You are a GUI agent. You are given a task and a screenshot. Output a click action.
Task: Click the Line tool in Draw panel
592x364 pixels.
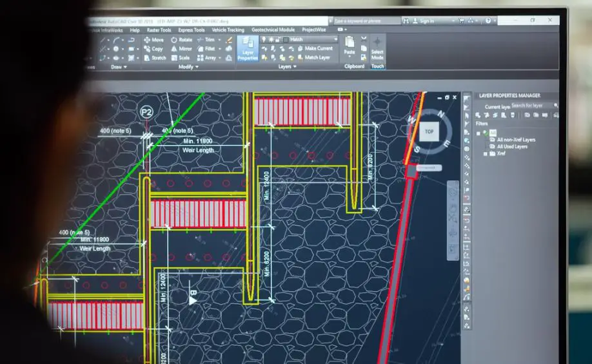pyautogui.click(x=103, y=39)
